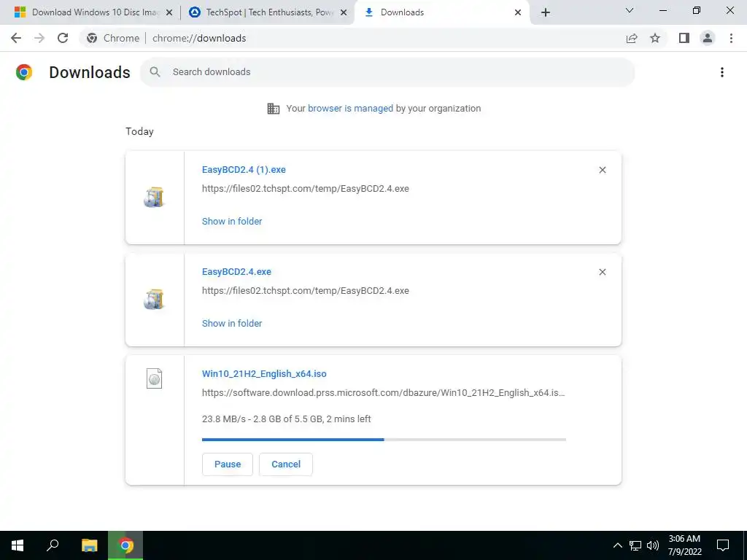Switch to the TechSpot tab
The image size is (747, 560).
pos(267,12)
